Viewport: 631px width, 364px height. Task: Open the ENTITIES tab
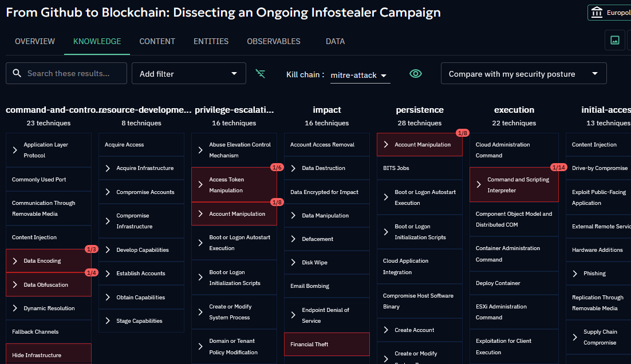click(211, 41)
